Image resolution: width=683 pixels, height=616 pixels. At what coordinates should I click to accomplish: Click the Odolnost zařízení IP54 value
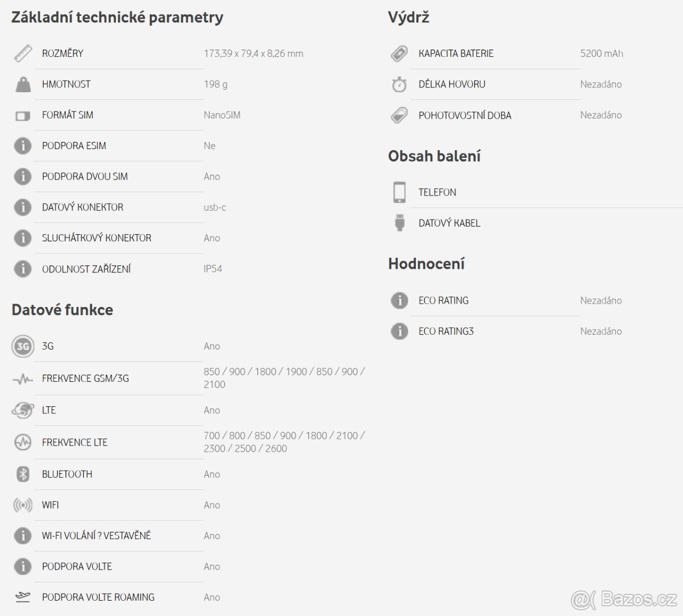(213, 268)
